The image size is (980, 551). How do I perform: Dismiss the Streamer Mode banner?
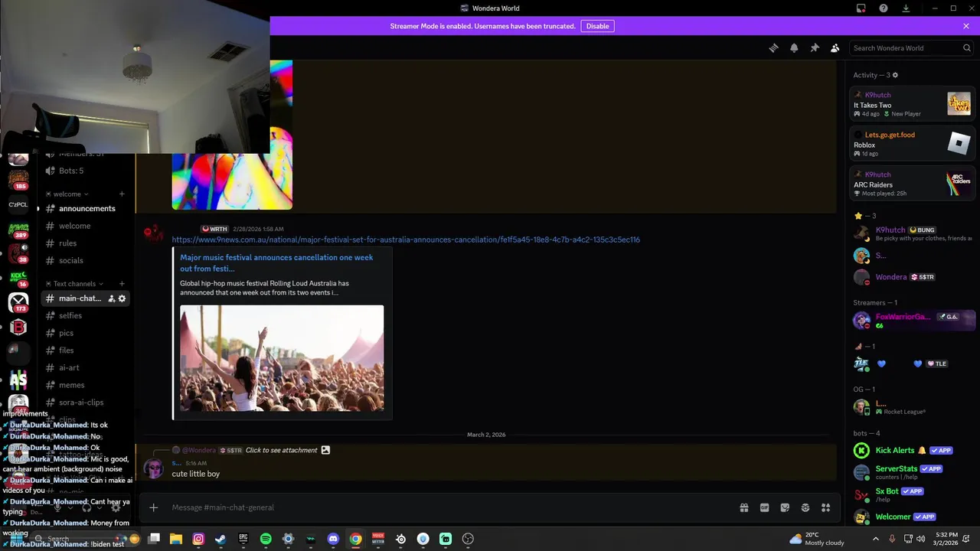click(966, 26)
